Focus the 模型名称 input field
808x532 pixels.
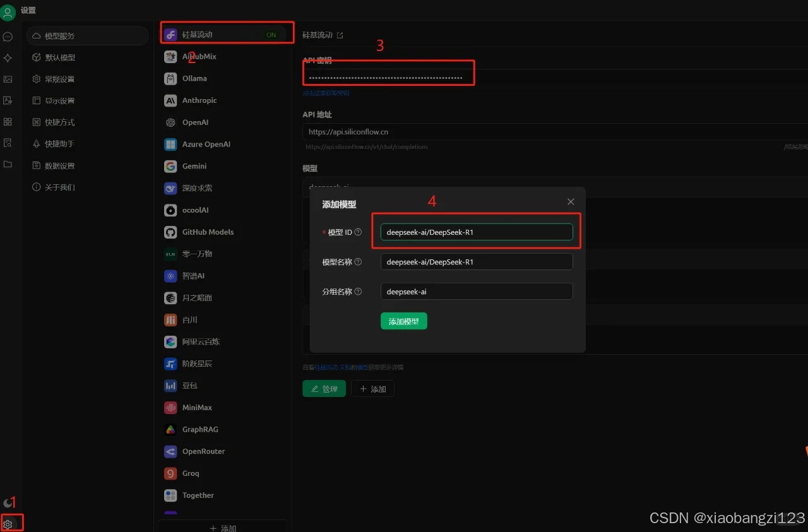pyautogui.click(x=477, y=262)
